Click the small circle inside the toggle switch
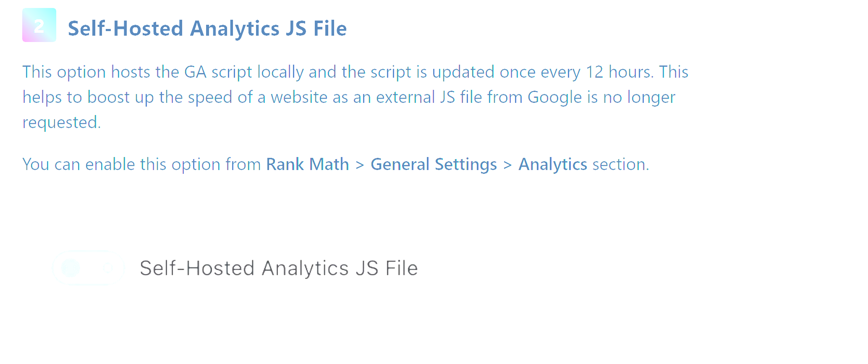 coord(108,268)
